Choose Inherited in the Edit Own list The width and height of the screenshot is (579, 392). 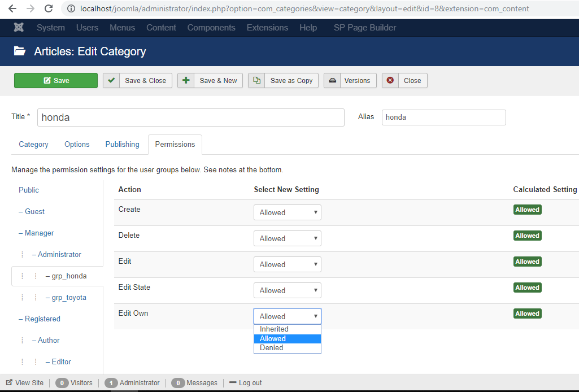[x=274, y=329]
